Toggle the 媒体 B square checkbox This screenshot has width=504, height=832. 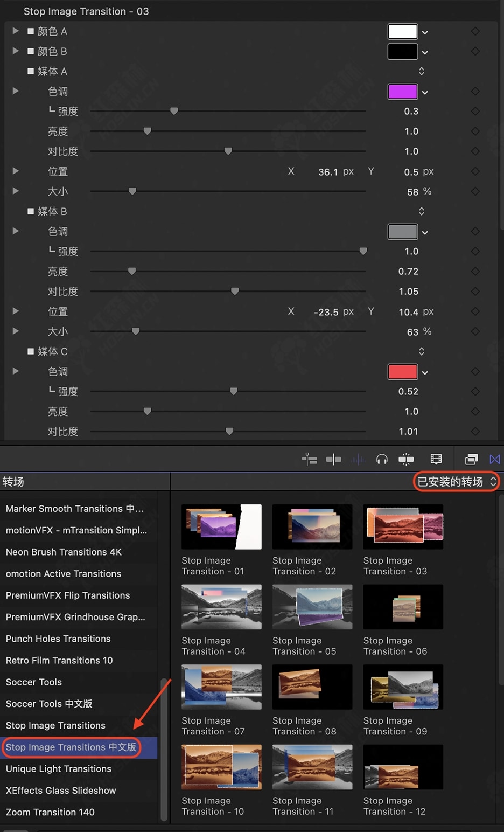coord(31,211)
